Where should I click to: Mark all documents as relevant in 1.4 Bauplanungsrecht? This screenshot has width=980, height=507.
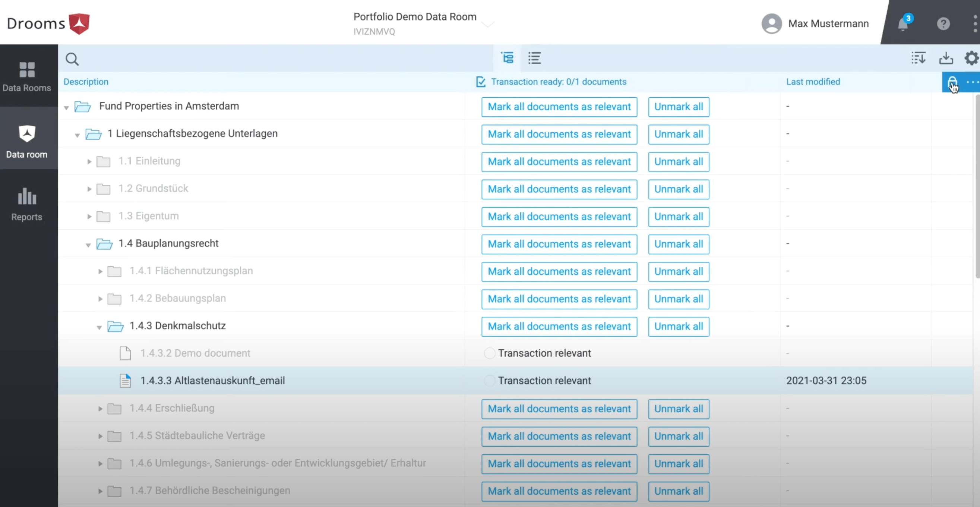pyautogui.click(x=559, y=244)
